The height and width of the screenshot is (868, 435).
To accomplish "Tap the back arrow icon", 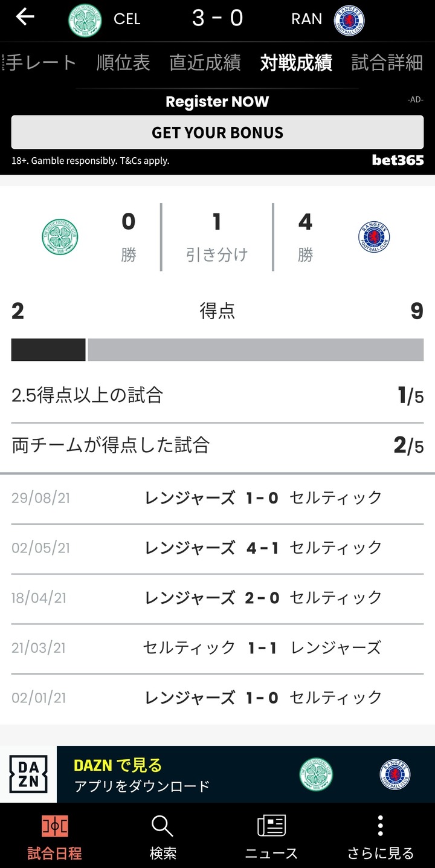I will [x=25, y=18].
